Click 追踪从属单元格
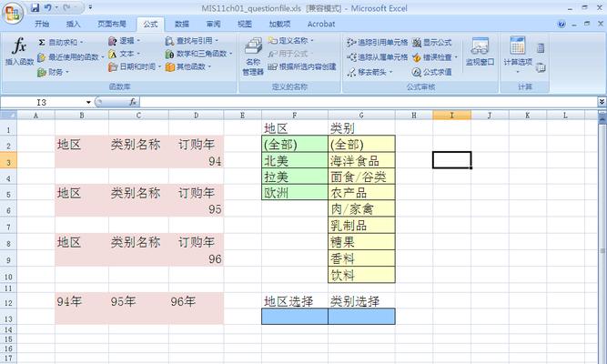The image size is (607, 364). pyautogui.click(x=378, y=57)
